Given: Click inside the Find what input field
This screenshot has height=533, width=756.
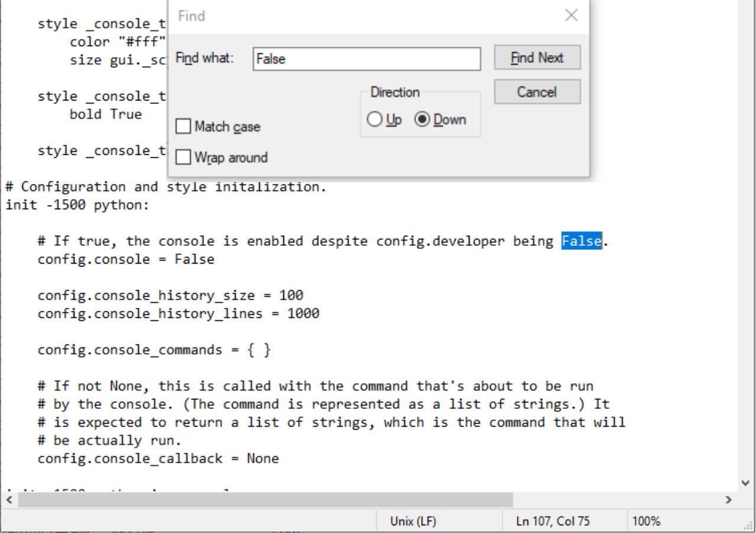Looking at the screenshot, I should 366,58.
